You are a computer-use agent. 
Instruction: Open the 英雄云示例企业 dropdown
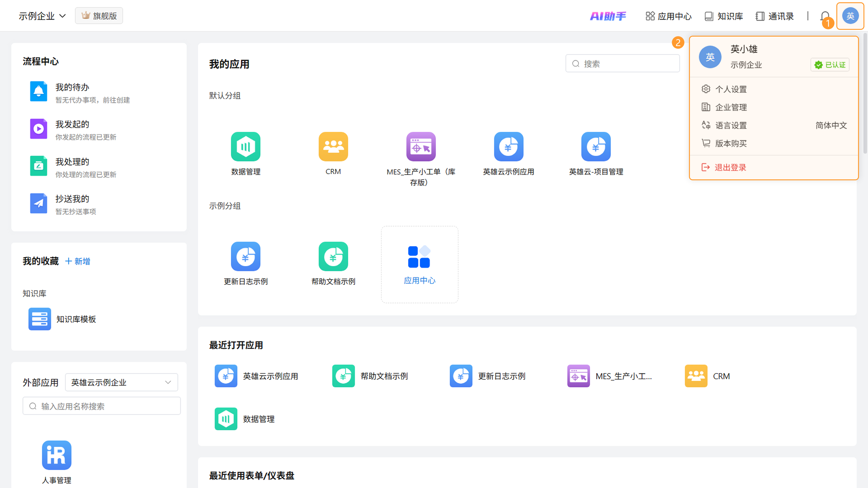121,382
